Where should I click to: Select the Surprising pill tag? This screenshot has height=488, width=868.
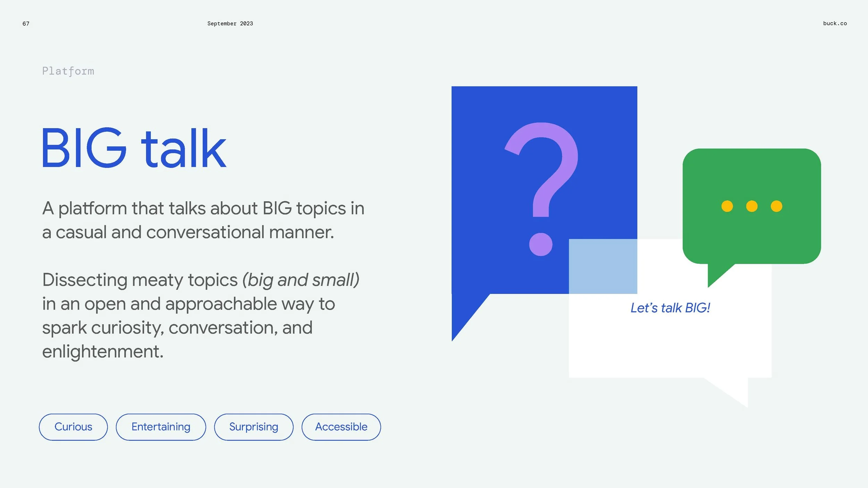tap(254, 427)
